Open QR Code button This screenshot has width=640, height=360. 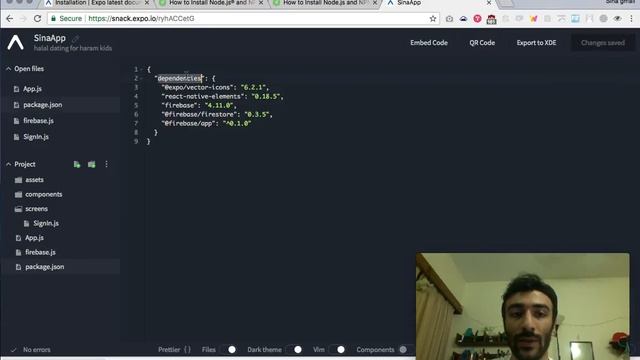point(482,42)
